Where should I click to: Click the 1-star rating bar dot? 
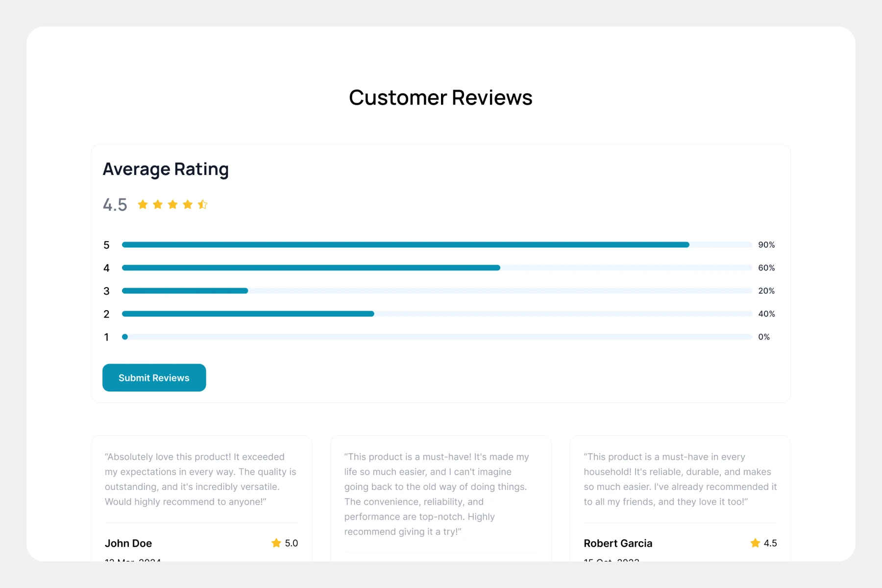[x=125, y=337]
